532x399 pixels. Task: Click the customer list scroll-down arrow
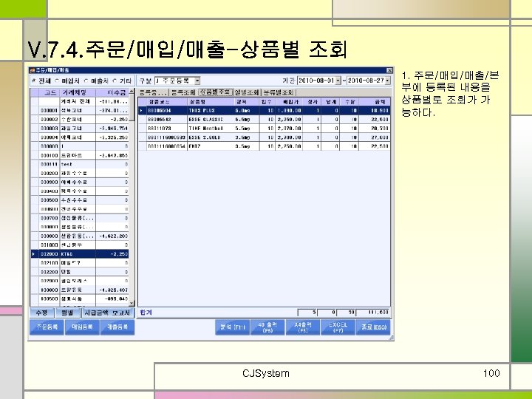pyautogui.click(x=132, y=303)
